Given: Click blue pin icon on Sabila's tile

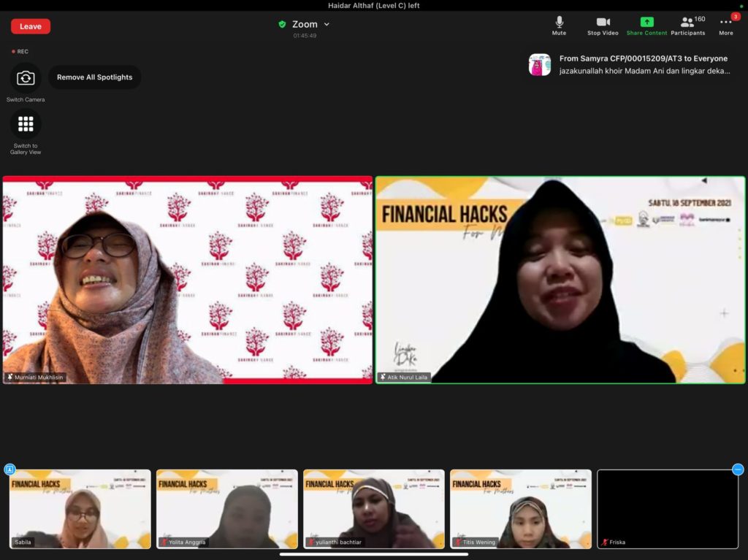Looking at the screenshot, I should [9, 469].
